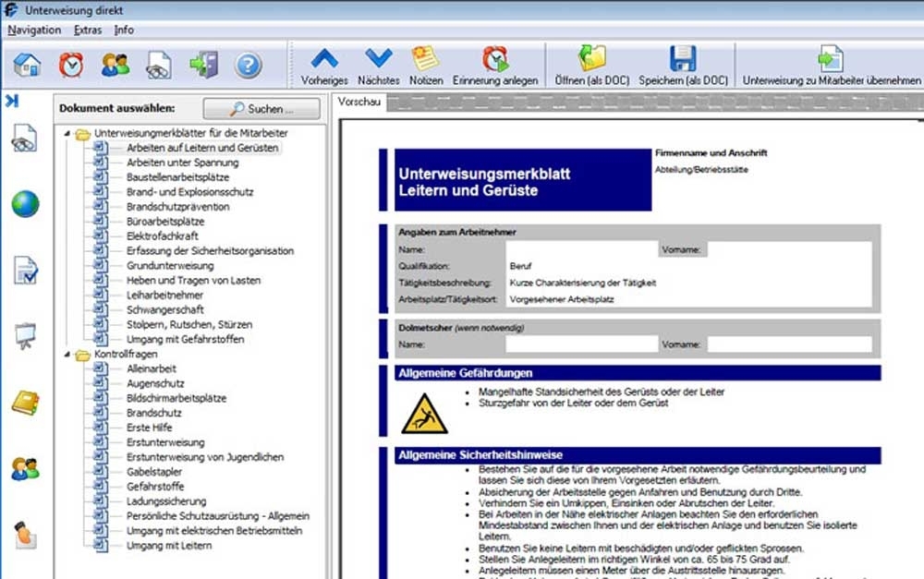Go to previous document with Vorheriges arrow
Image resolution: width=924 pixels, height=579 pixels.
pos(324,66)
